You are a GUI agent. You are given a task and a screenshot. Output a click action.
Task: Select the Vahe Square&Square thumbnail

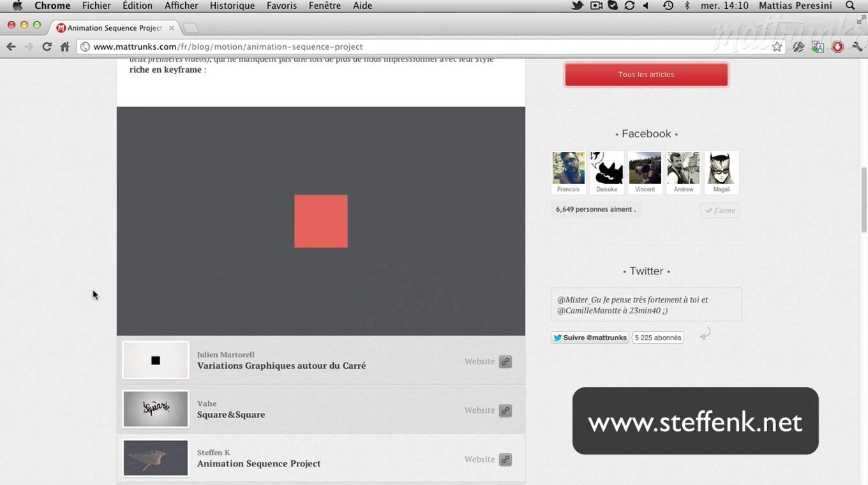pyautogui.click(x=156, y=409)
